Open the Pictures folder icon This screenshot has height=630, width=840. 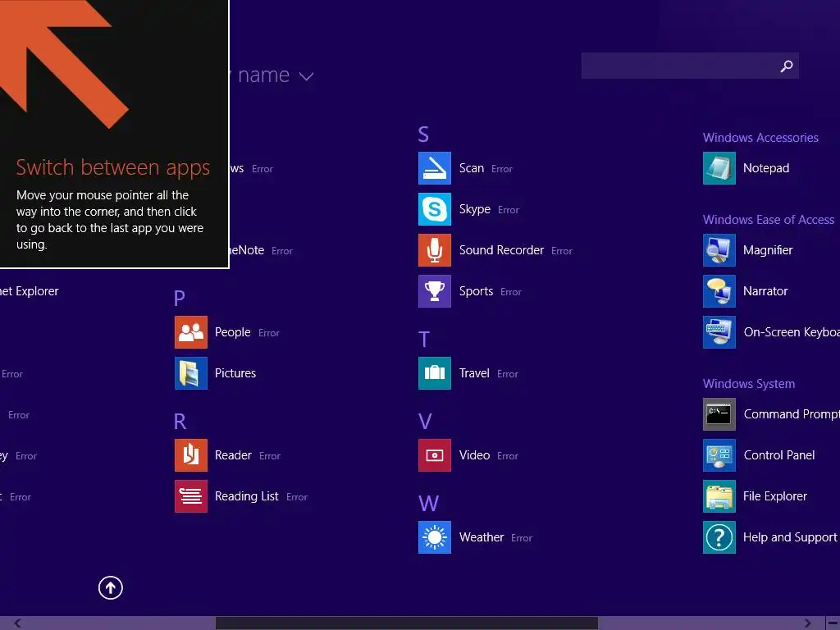click(x=190, y=373)
